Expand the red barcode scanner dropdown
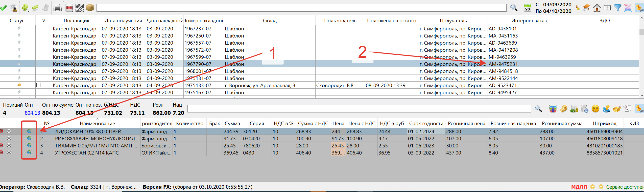The image size is (644, 192). [73, 11]
